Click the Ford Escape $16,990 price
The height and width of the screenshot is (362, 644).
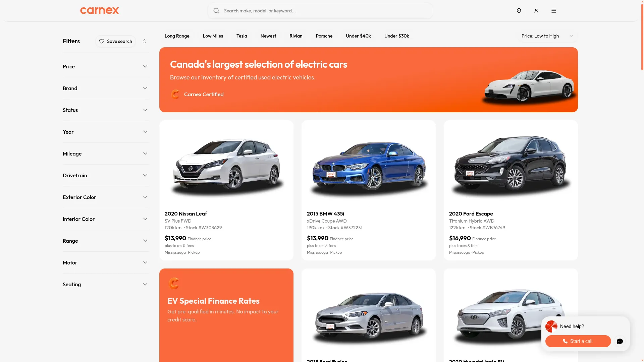(460, 238)
